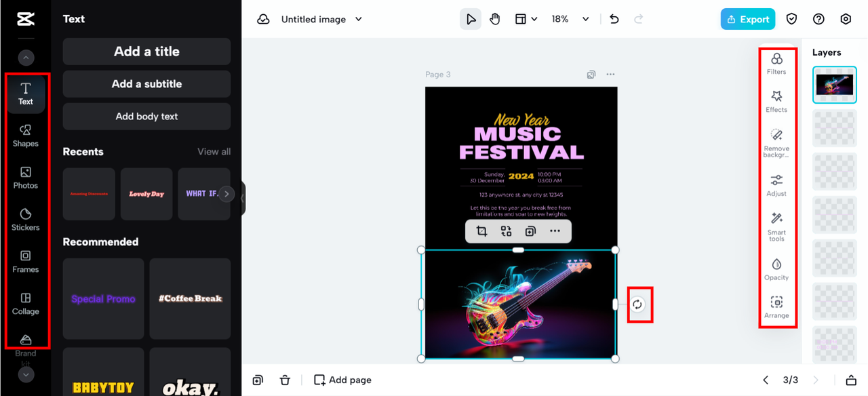
Task: Choose the Special Promo text template
Action: (x=104, y=298)
